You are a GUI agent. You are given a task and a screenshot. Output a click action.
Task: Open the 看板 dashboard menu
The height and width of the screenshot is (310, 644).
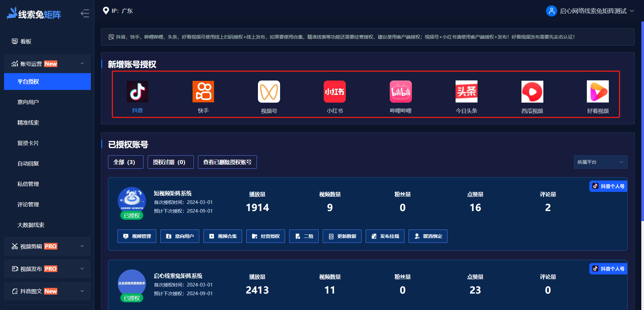coord(47,41)
